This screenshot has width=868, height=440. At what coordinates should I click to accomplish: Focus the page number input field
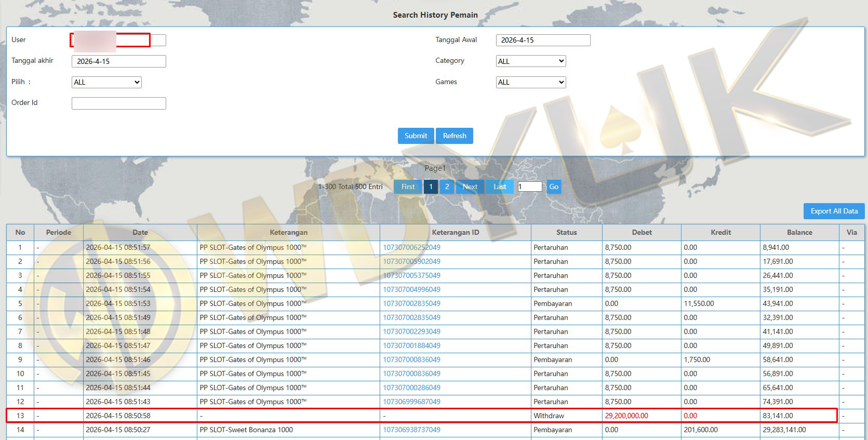[529, 187]
